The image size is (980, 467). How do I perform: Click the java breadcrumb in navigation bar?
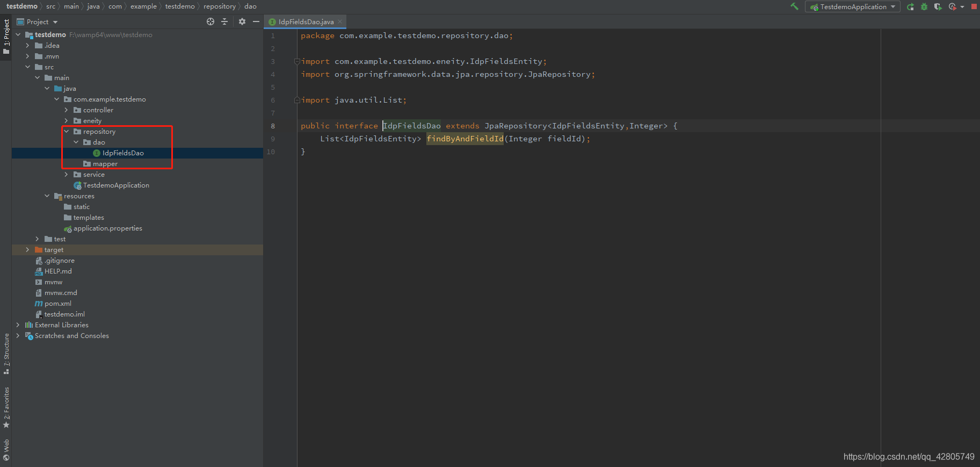pos(93,6)
